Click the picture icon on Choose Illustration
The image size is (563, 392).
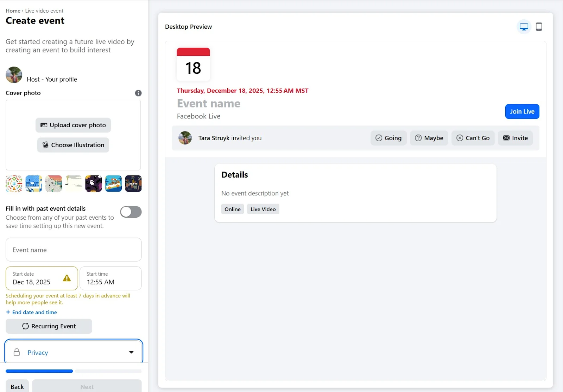tap(45, 145)
